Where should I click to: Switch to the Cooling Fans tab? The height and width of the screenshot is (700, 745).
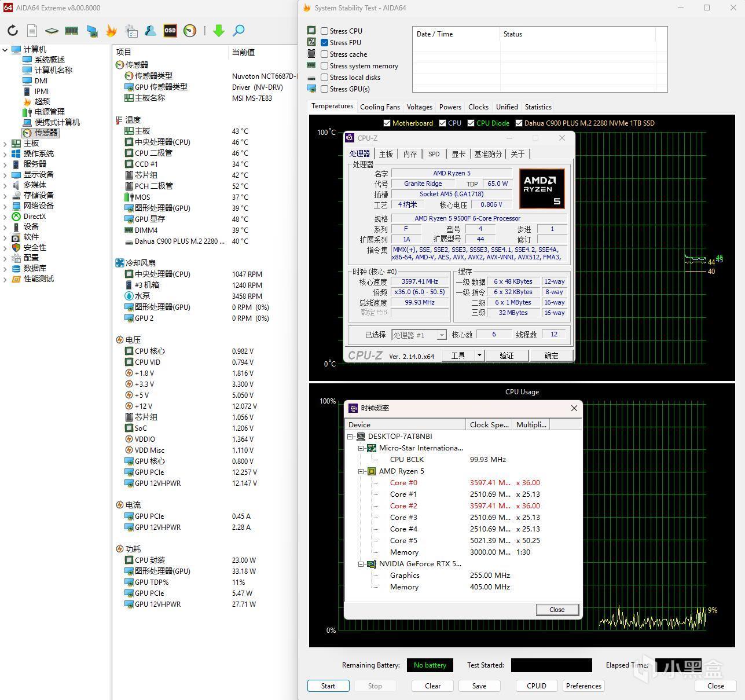pos(380,107)
